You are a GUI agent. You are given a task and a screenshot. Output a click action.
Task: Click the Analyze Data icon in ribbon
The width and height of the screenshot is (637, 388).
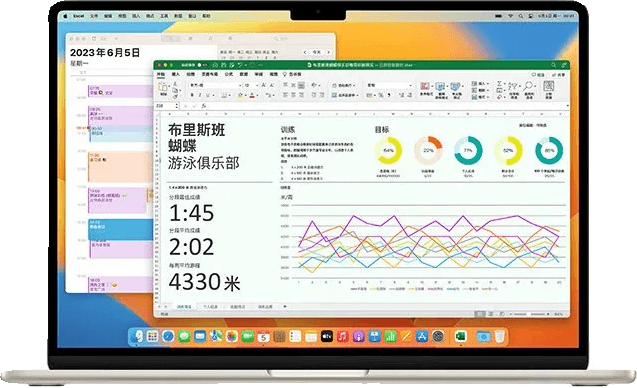coord(548,86)
